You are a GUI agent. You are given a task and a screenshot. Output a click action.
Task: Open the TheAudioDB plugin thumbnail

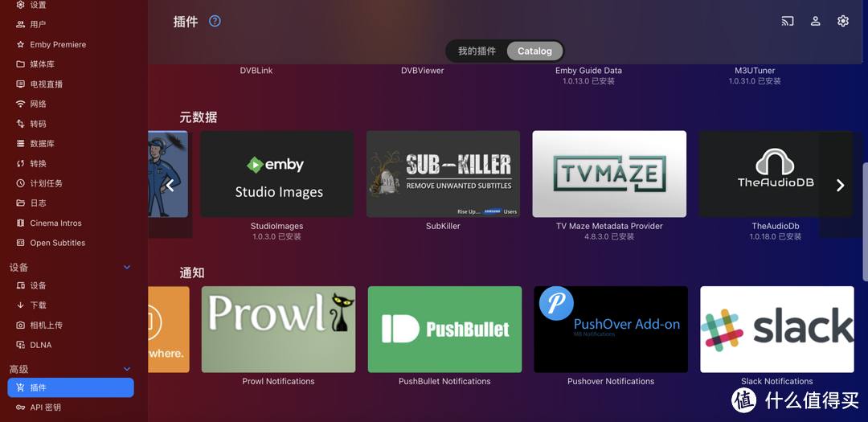(776, 174)
